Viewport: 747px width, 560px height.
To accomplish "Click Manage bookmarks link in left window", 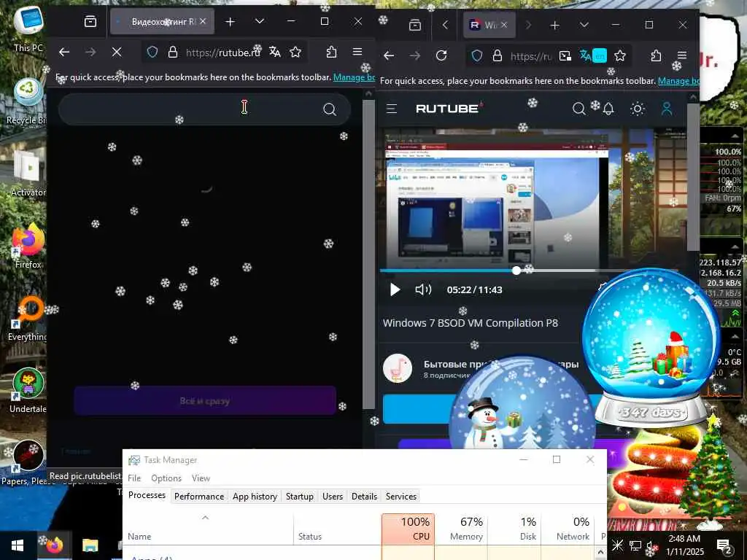I will pos(354,77).
